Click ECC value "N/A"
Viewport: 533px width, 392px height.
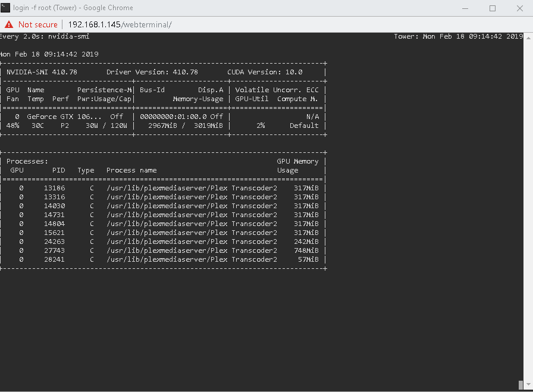(x=312, y=117)
